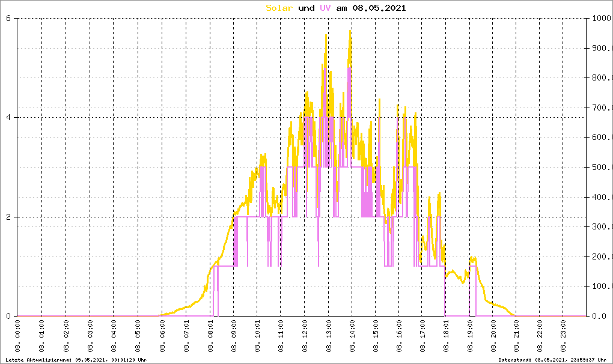Click the time label '08. 06:00'

(162, 336)
